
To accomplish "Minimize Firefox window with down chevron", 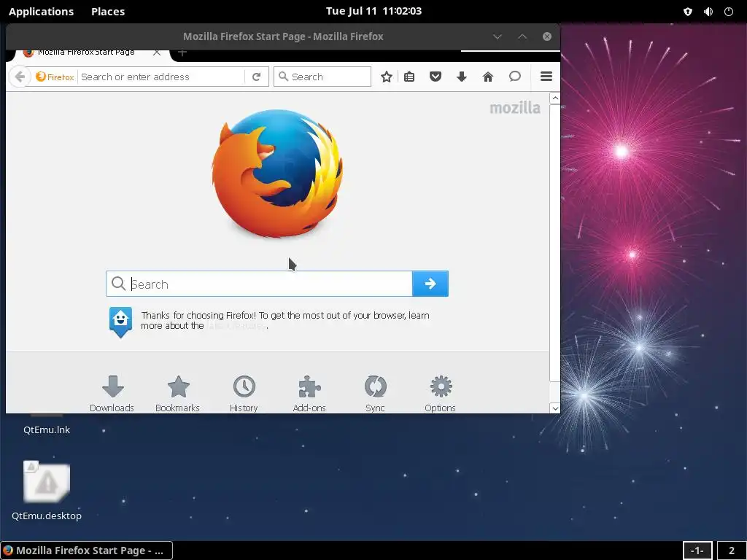I will pos(498,36).
